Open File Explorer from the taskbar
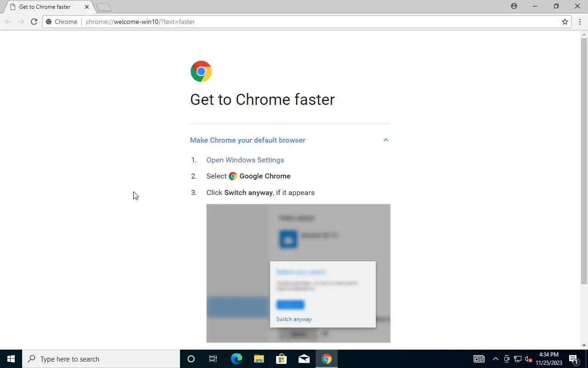The height and width of the screenshot is (368, 588). tap(259, 359)
